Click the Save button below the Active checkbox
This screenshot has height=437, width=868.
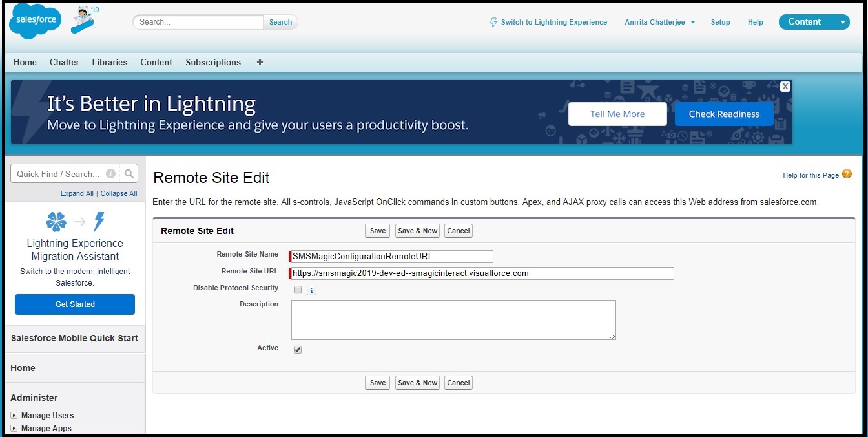(378, 383)
